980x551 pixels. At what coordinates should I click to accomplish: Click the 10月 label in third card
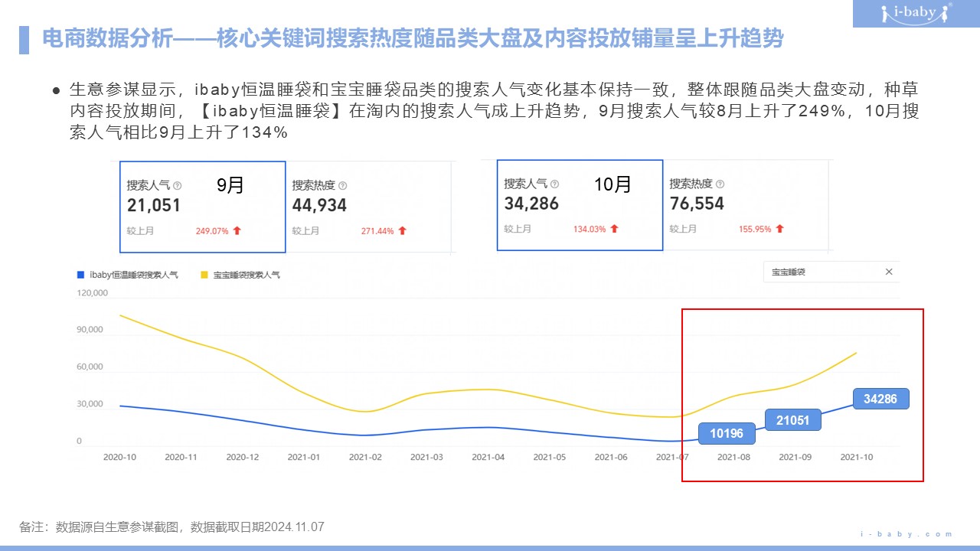pyautogui.click(x=612, y=184)
